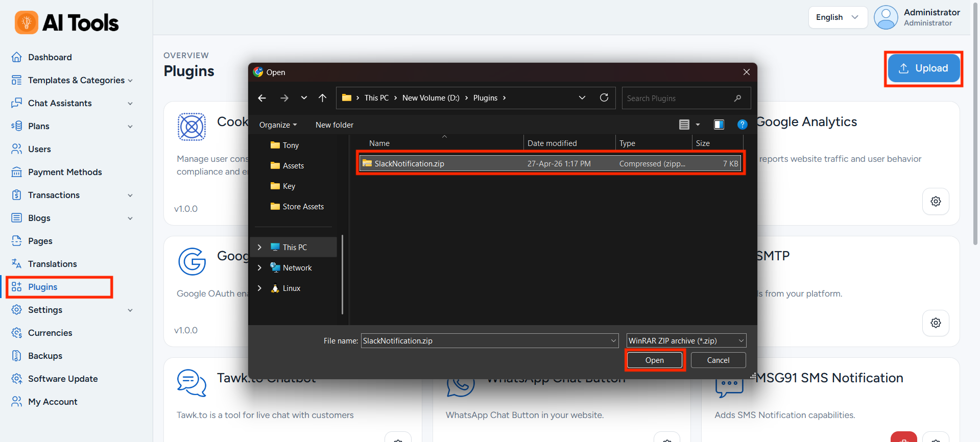Go to Pages in sidebar

pyautogui.click(x=40, y=241)
